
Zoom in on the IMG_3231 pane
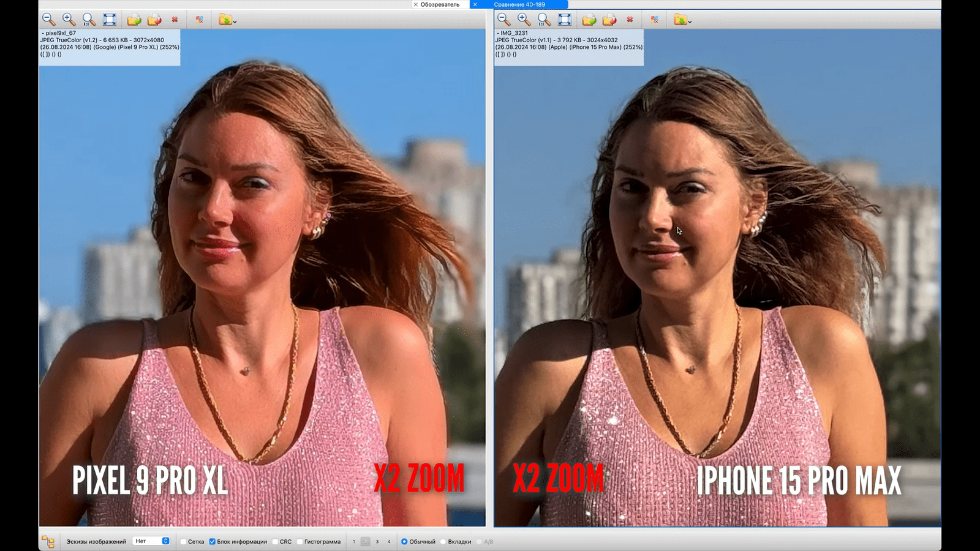click(524, 20)
